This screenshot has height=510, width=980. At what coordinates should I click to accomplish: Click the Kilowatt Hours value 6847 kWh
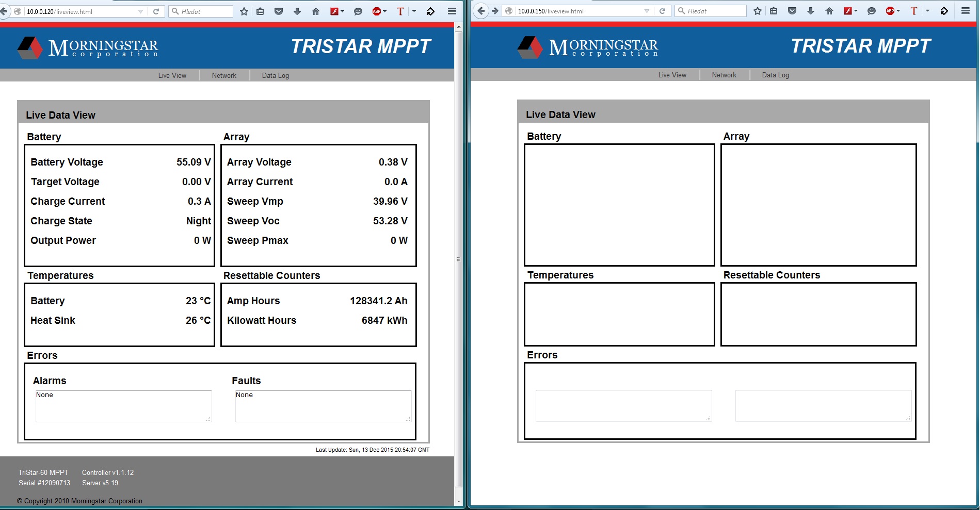click(384, 320)
